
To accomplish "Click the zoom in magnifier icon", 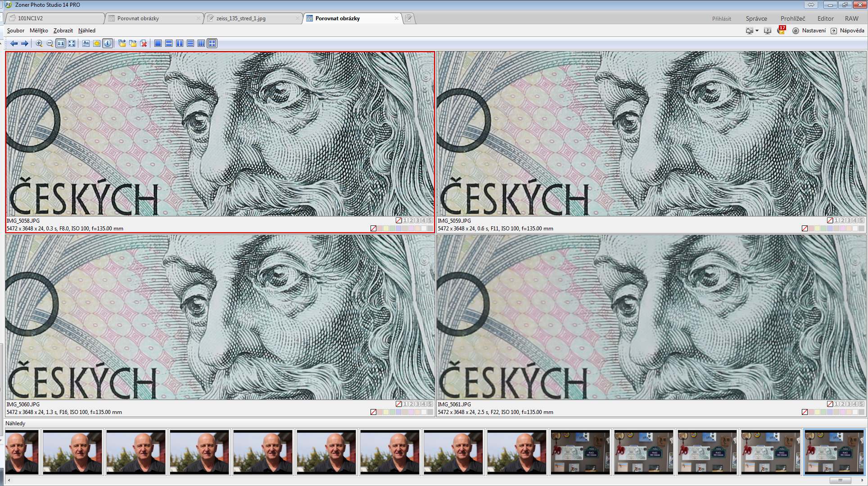I will [39, 44].
